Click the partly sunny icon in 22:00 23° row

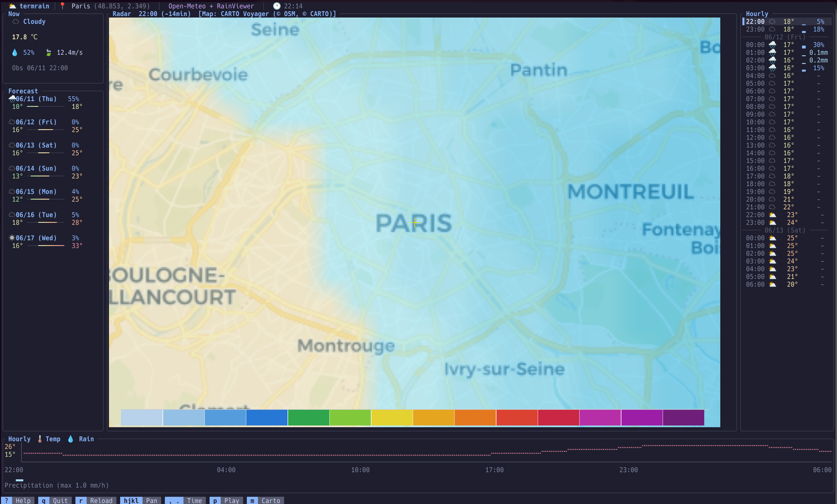tap(773, 215)
